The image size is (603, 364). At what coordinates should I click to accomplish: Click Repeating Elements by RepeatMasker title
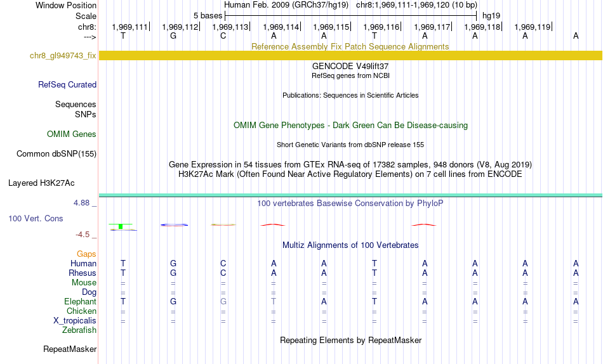click(351, 340)
